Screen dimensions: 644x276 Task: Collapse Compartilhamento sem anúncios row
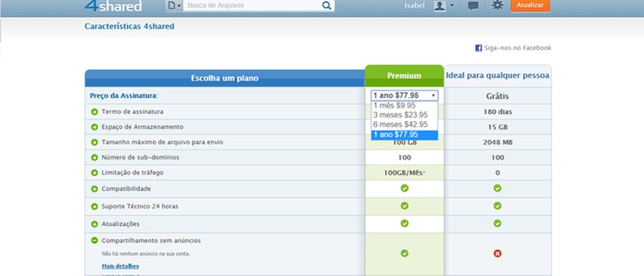[94, 241]
